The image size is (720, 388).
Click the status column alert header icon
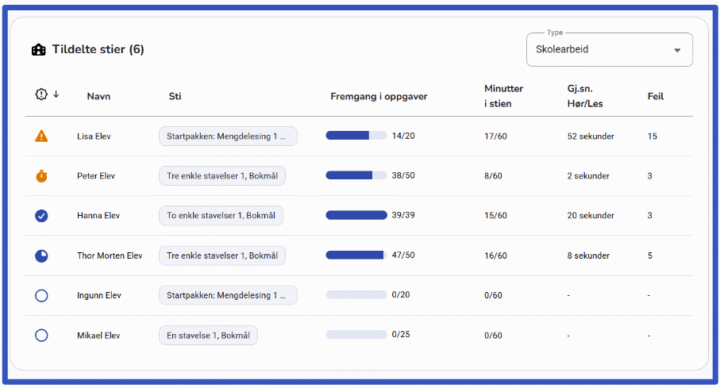coord(41,95)
